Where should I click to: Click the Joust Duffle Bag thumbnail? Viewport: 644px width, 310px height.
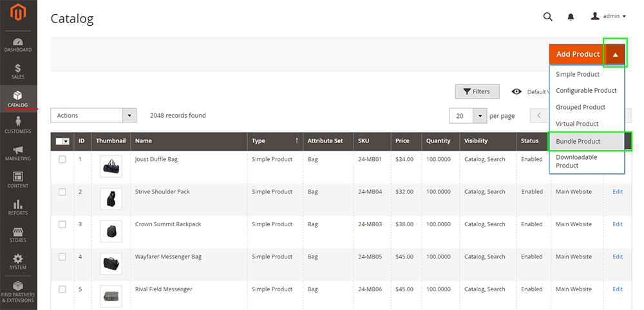click(111, 166)
